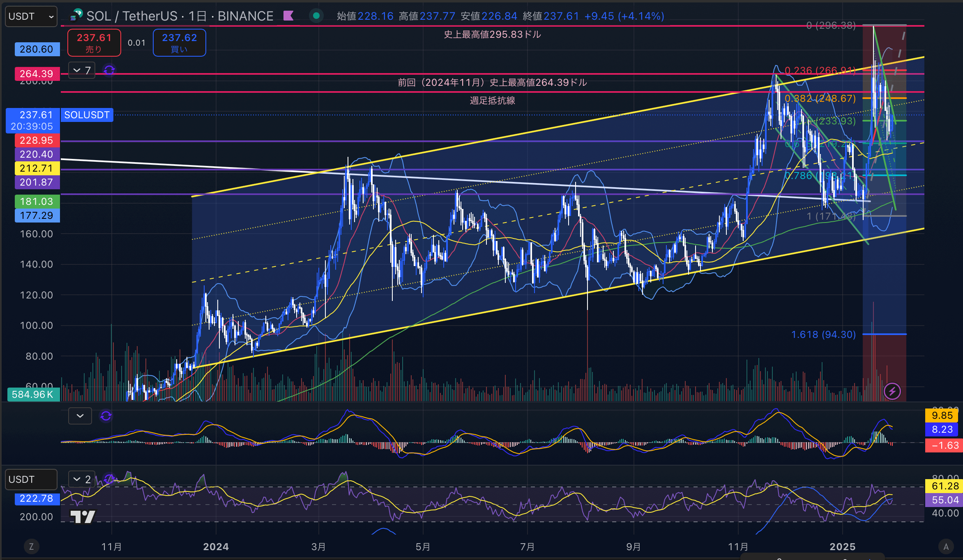
Task: Select the 前回（2024年11月）史上最高値264.39ドル annotation
Action: click(492, 83)
